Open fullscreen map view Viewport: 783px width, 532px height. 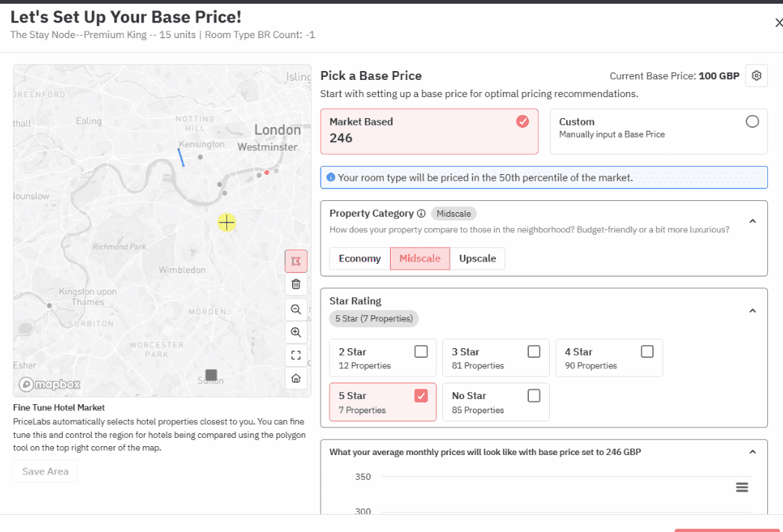295,355
